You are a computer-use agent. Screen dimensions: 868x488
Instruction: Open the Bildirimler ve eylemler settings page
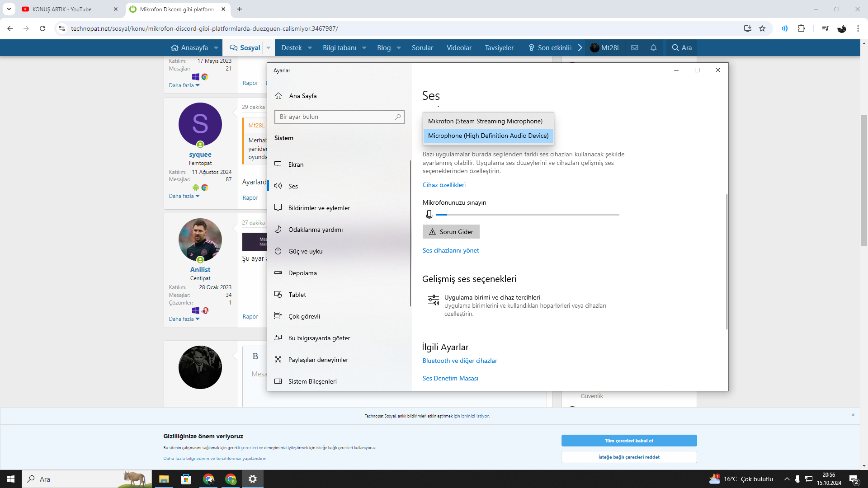(319, 208)
